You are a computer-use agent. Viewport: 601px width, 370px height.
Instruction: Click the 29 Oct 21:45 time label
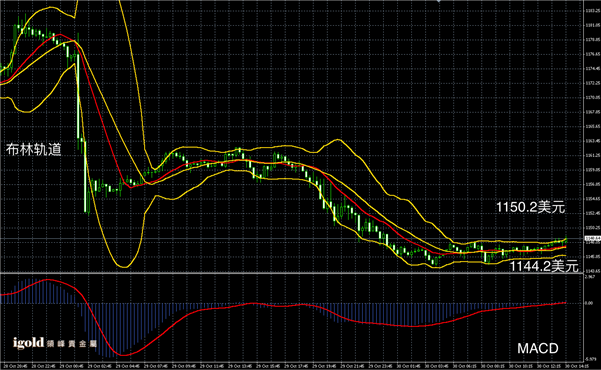tap(353, 366)
